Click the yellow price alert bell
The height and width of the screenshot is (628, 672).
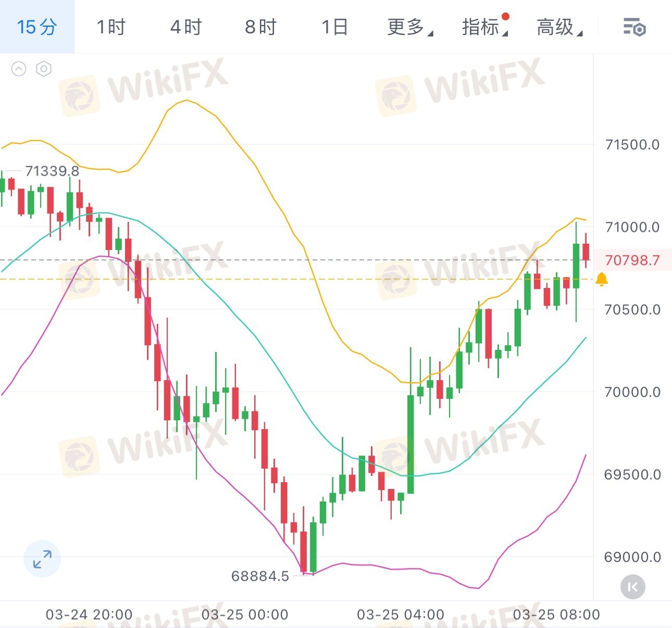601,279
